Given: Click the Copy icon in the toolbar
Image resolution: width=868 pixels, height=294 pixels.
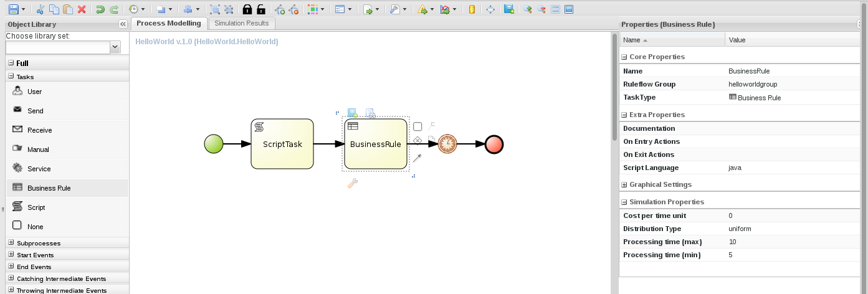Looking at the screenshot, I should [x=54, y=9].
